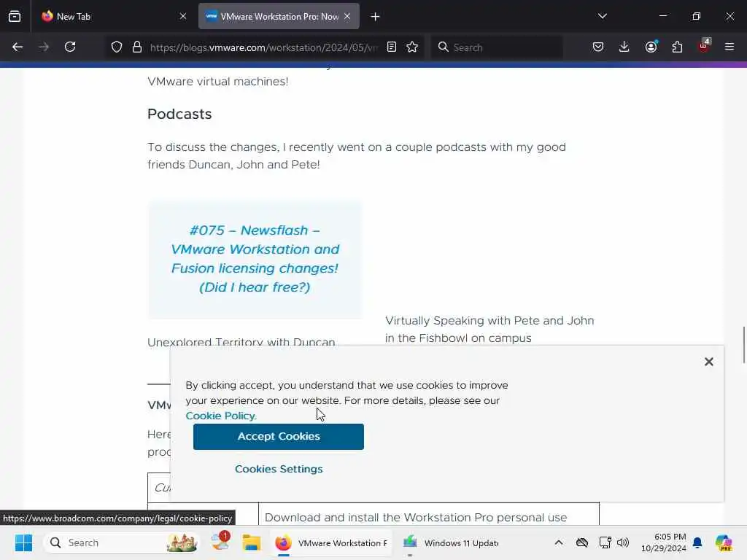Go forward one page
Screen dimensions: 747x560
(x=44, y=47)
